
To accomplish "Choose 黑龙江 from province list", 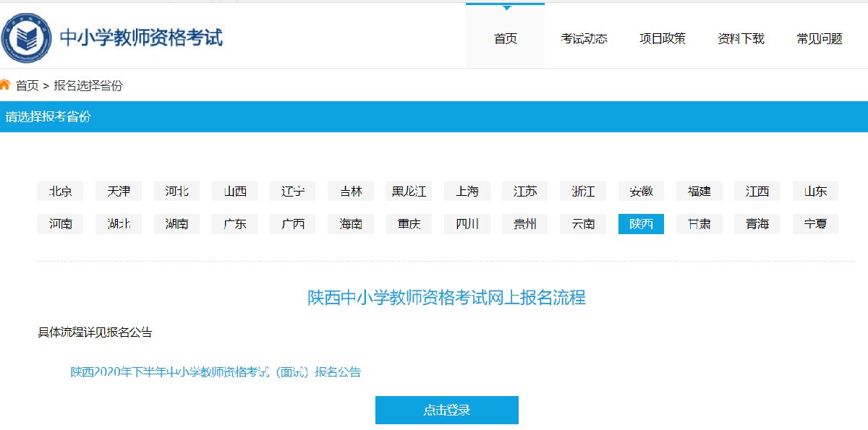I will [x=409, y=192].
